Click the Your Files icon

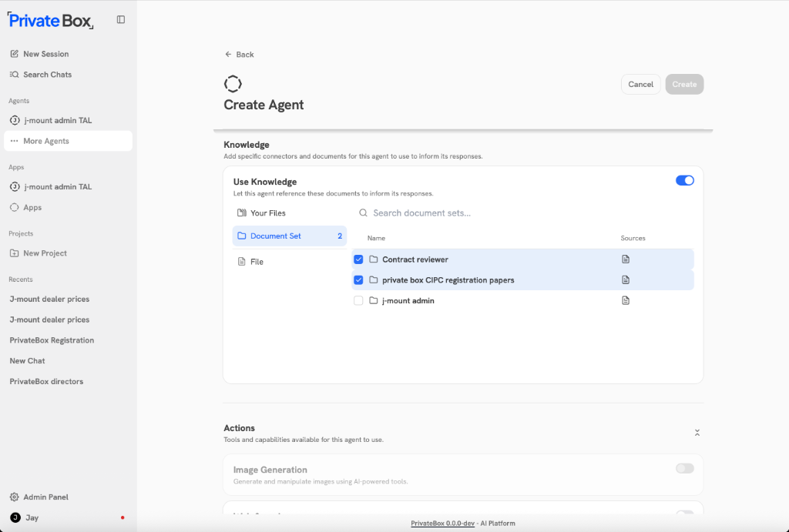(x=241, y=212)
